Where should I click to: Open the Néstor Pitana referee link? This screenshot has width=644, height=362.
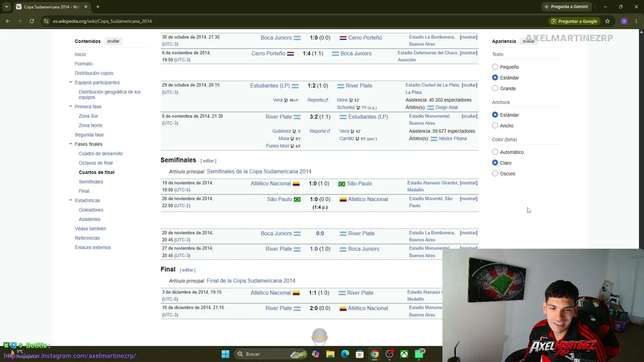[x=453, y=139]
